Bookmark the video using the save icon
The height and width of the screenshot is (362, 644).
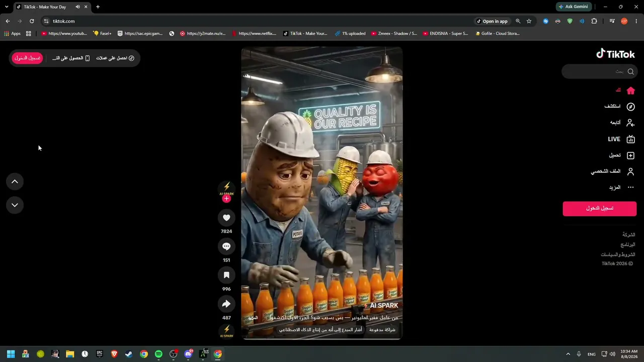[226, 275]
